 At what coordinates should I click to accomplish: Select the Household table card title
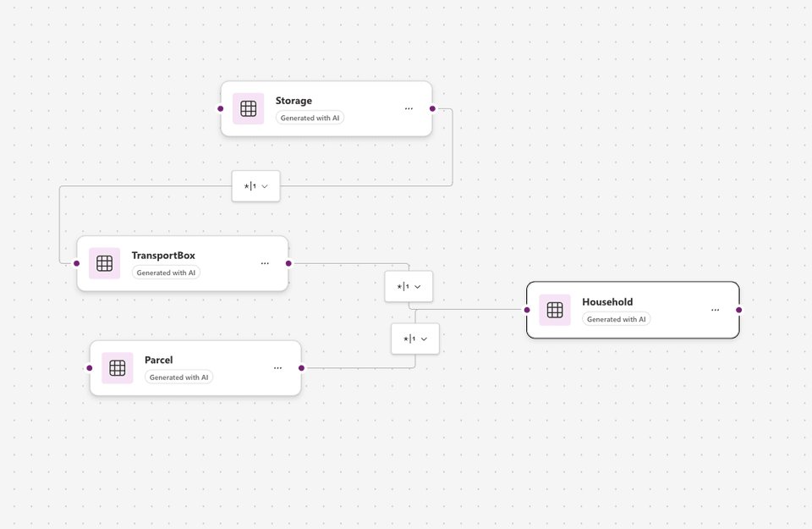click(x=607, y=301)
